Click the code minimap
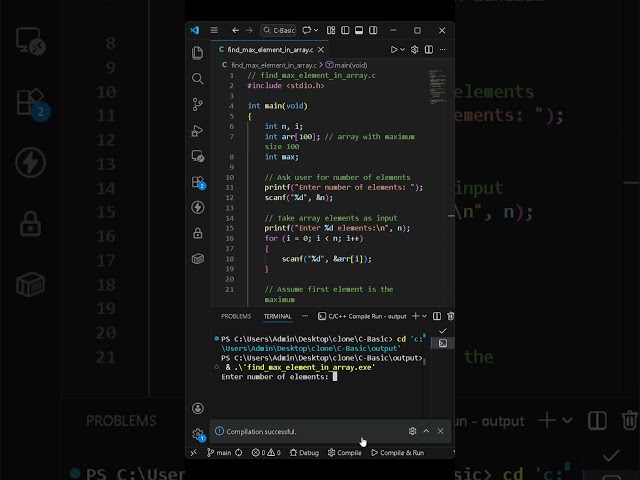 [438, 87]
